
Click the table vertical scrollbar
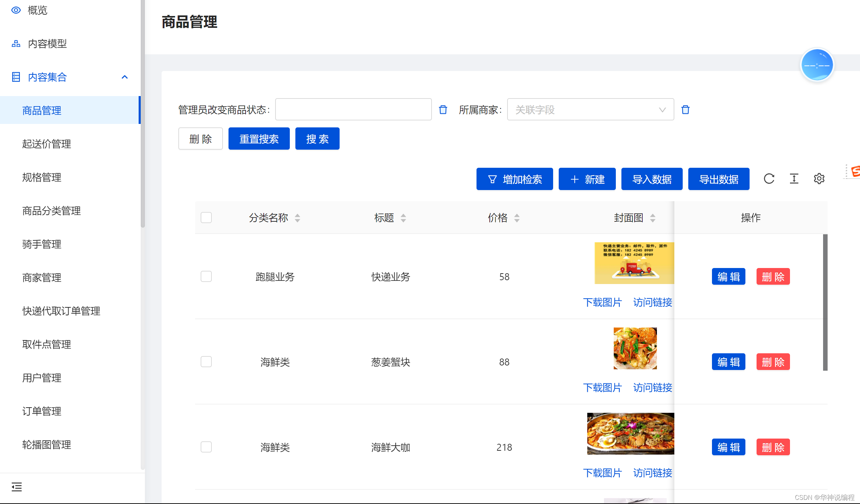click(x=825, y=302)
